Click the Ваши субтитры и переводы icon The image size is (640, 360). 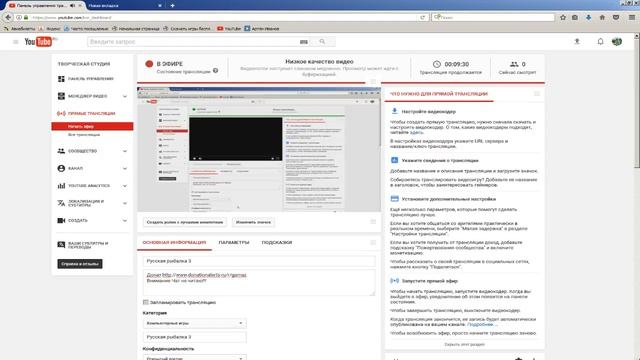tap(61, 245)
